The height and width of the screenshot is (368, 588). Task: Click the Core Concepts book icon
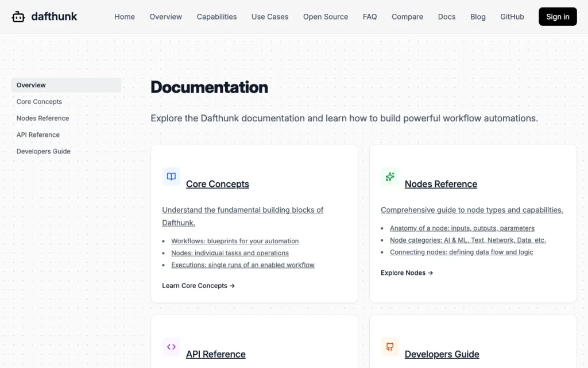click(x=171, y=177)
